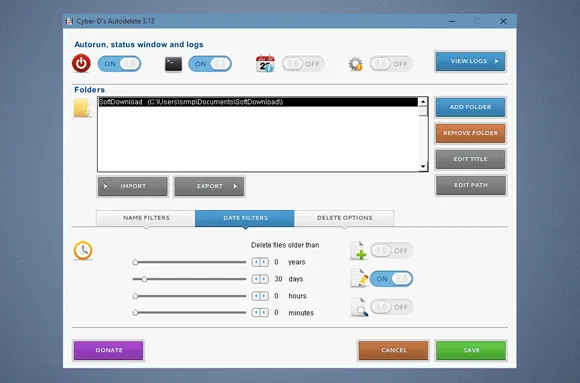580x383 pixels.
Task: Increase hours with the right stepper arrow
Action: (264, 296)
